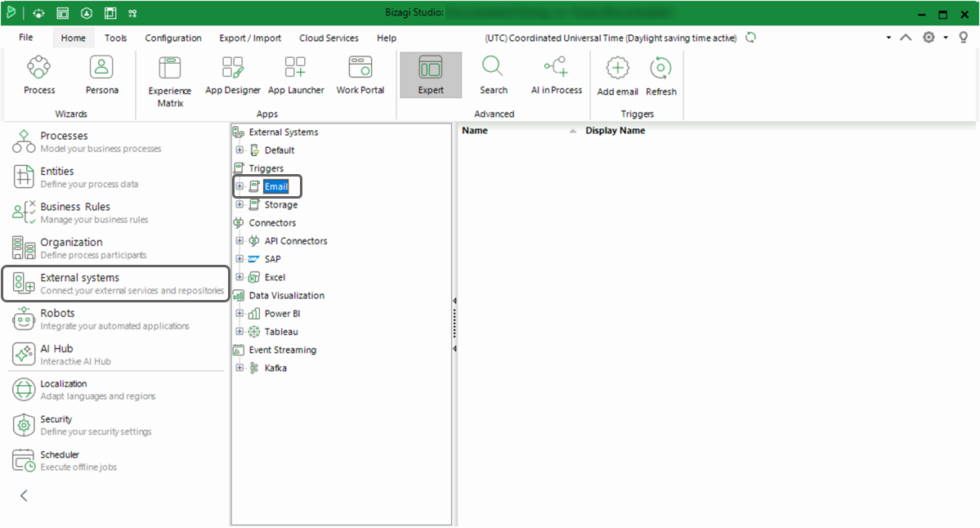980x528 pixels.
Task: Open the Work Portal
Action: coord(360,75)
